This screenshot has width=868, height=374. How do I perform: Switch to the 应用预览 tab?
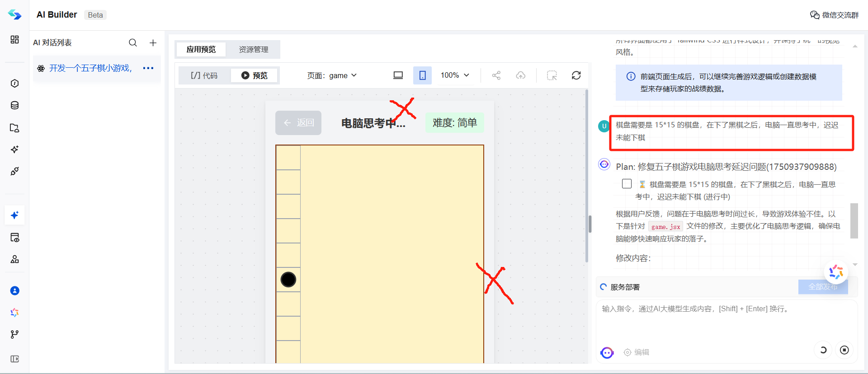(201, 49)
